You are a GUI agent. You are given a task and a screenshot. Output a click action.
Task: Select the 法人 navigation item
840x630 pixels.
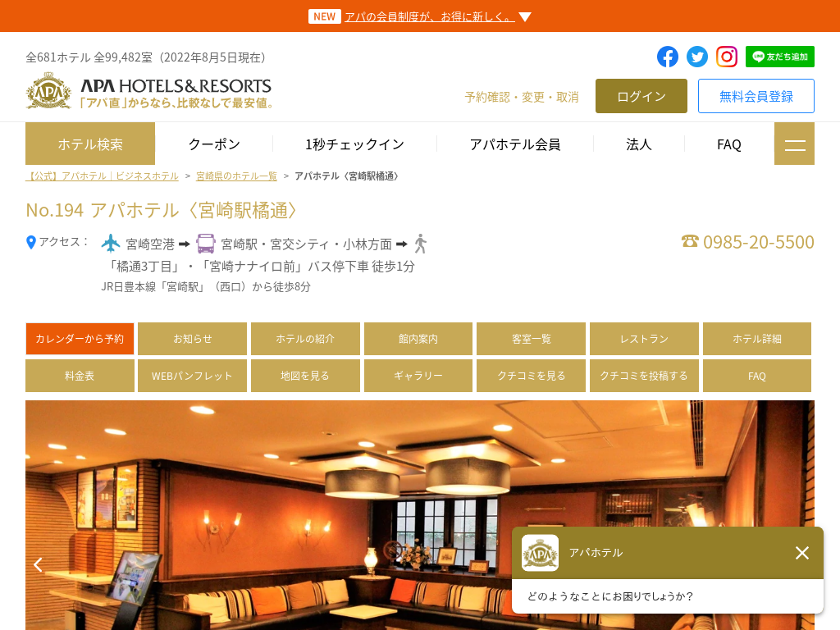click(x=638, y=144)
